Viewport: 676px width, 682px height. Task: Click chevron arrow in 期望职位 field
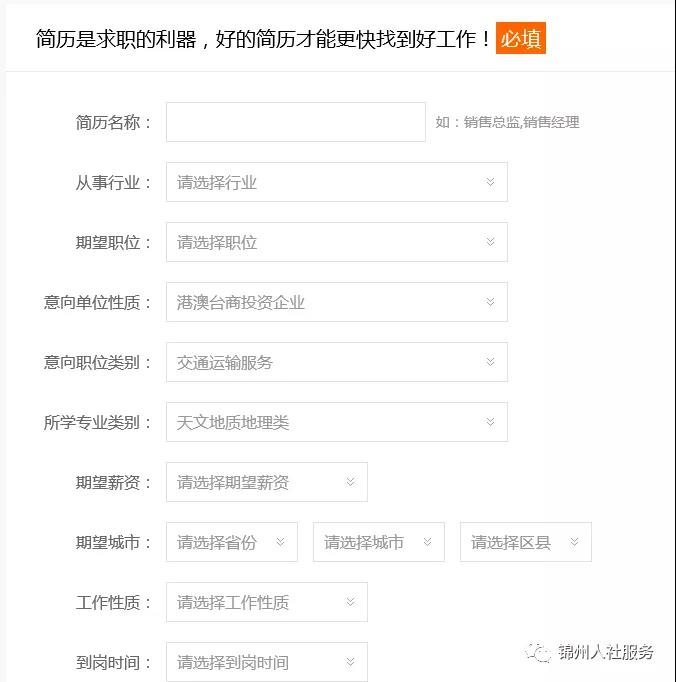[490, 242]
